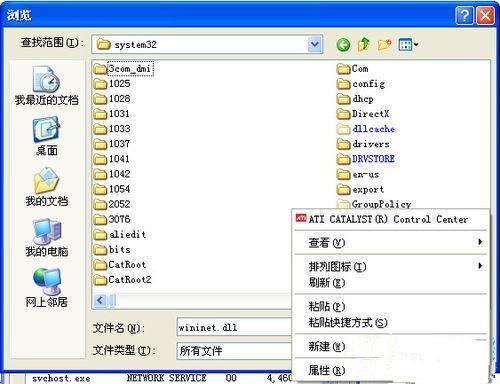Open the file type 所有文件 combo box
This screenshot has height=384, width=500.
click(234, 350)
